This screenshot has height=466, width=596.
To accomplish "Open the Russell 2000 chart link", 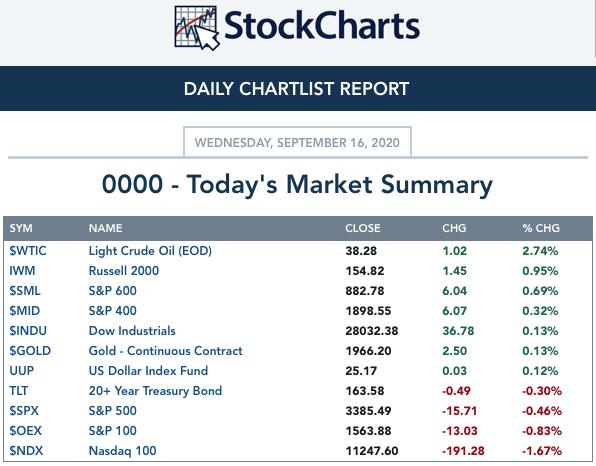I will coord(124,271).
